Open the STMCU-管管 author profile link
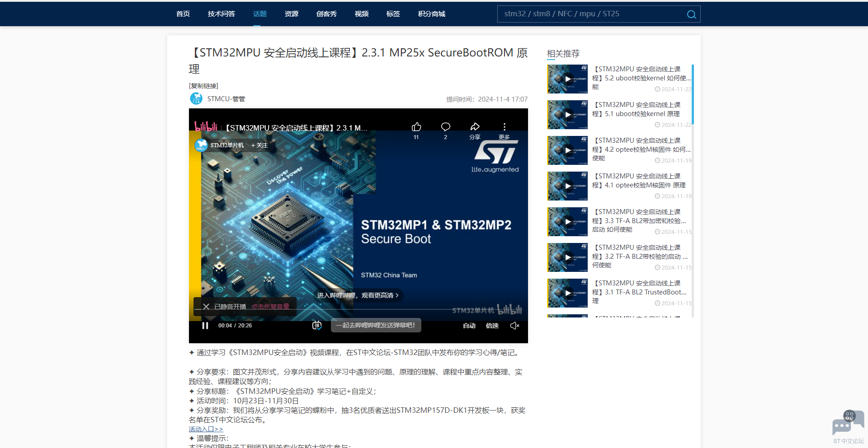 [x=226, y=99]
